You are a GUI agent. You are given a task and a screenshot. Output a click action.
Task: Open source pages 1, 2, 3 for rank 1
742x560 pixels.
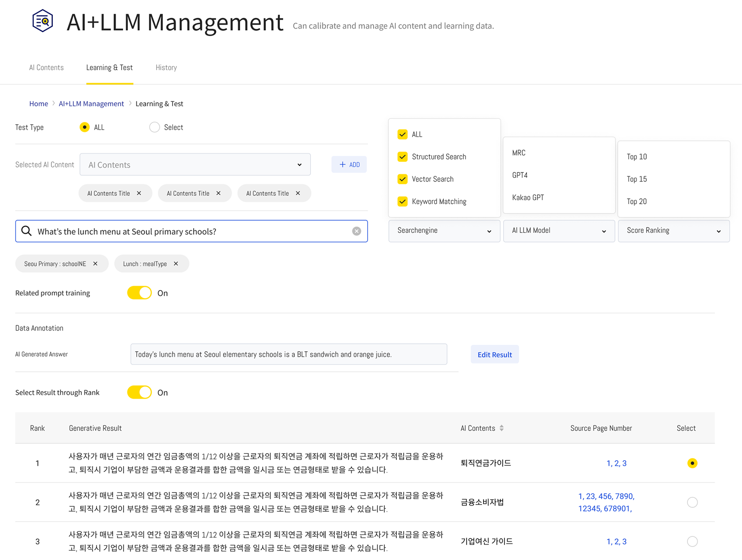tap(616, 463)
